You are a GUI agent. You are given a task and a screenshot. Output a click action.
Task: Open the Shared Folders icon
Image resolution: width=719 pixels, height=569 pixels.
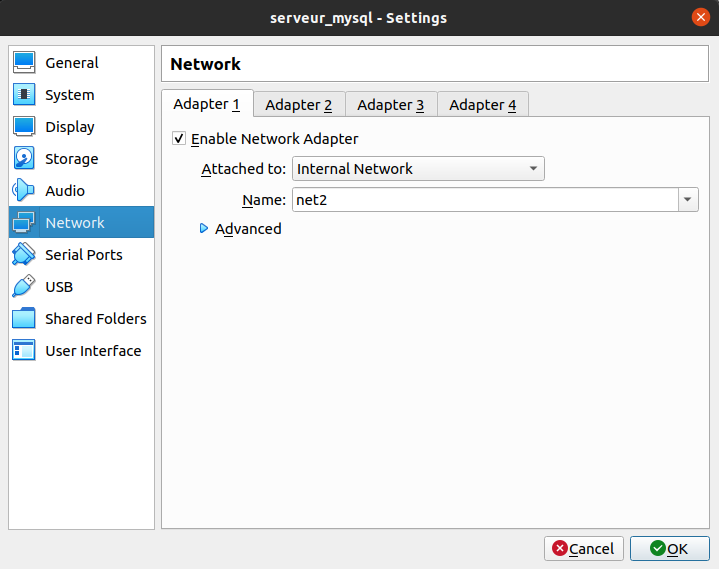click(25, 319)
